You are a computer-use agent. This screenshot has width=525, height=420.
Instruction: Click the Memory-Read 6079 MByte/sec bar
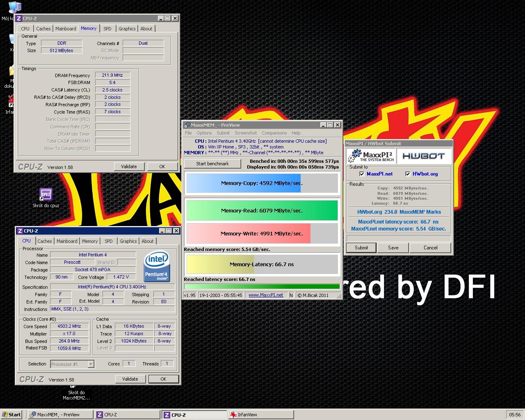pyautogui.click(x=262, y=210)
